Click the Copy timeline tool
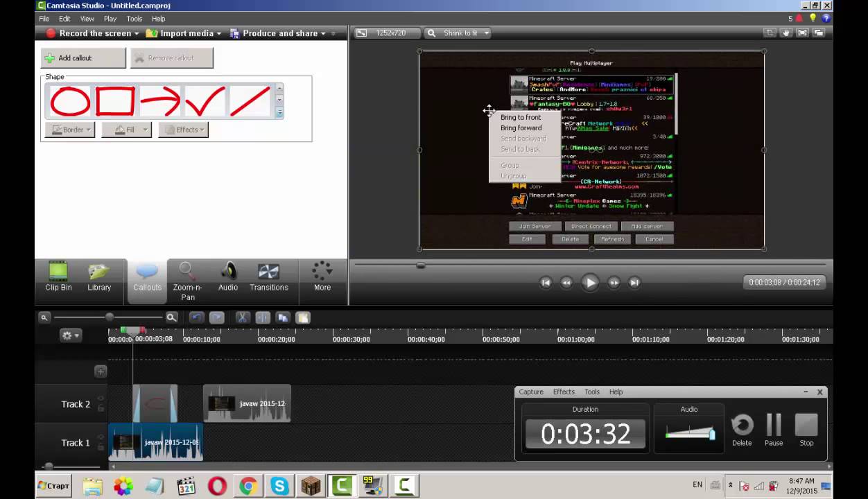868x499 pixels. pos(283,317)
